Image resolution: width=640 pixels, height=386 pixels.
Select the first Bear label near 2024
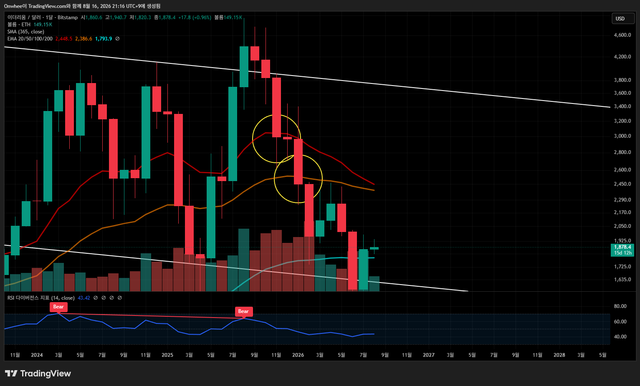click(x=58, y=307)
